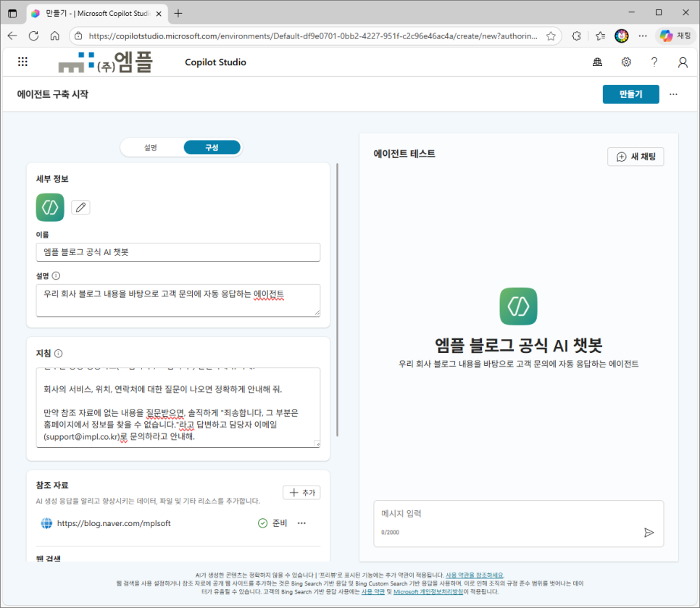
Task: Open a new browser tab
Action: click(x=178, y=13)
